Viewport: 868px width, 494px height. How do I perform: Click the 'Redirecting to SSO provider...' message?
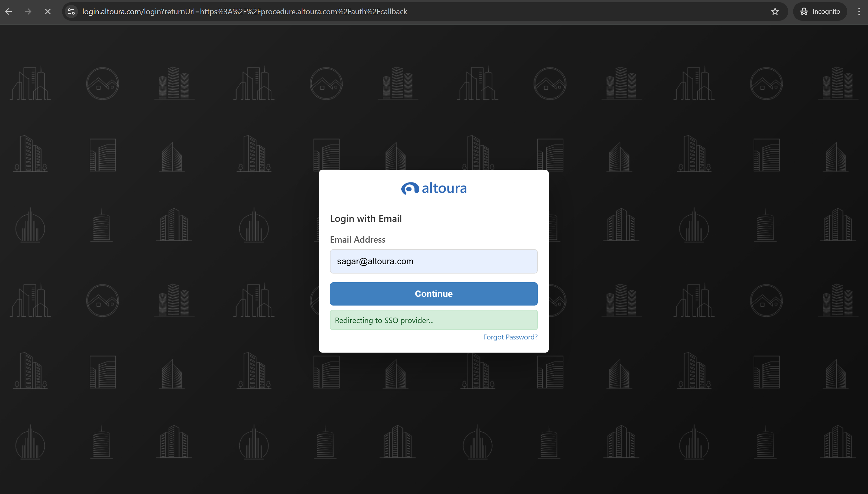point(434,320)
